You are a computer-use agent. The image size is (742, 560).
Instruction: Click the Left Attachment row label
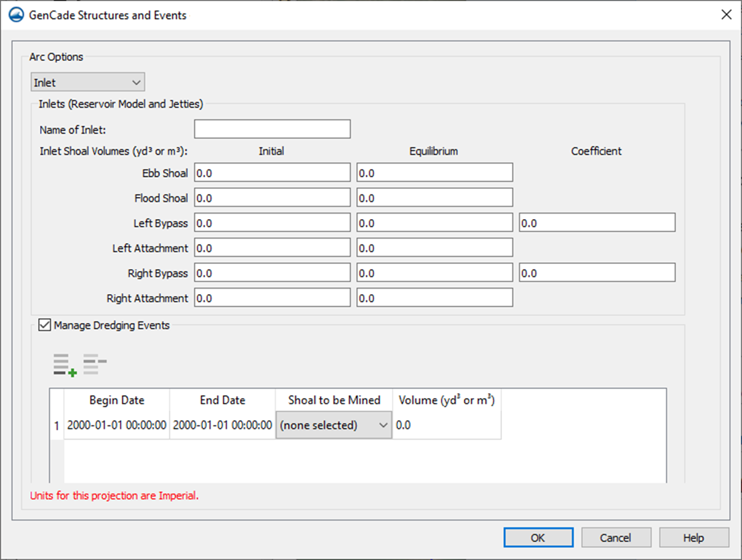click(150, 249)
